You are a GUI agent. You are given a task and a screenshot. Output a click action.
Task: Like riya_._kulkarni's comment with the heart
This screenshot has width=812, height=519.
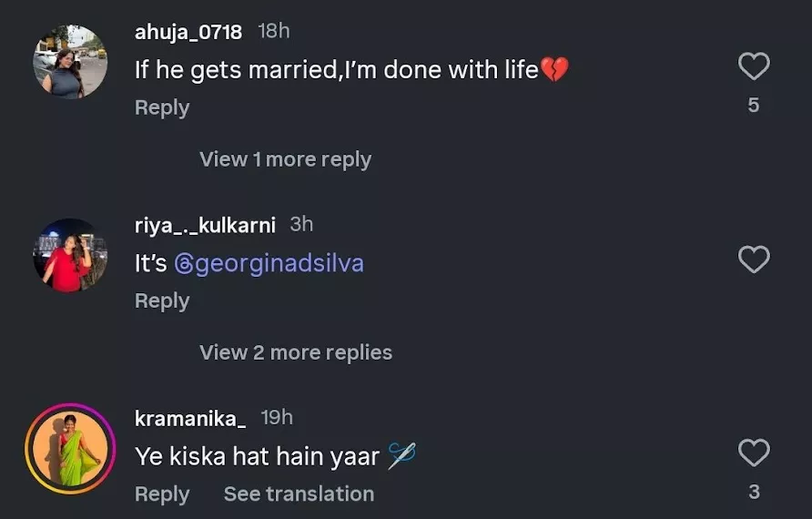(753, 260)
